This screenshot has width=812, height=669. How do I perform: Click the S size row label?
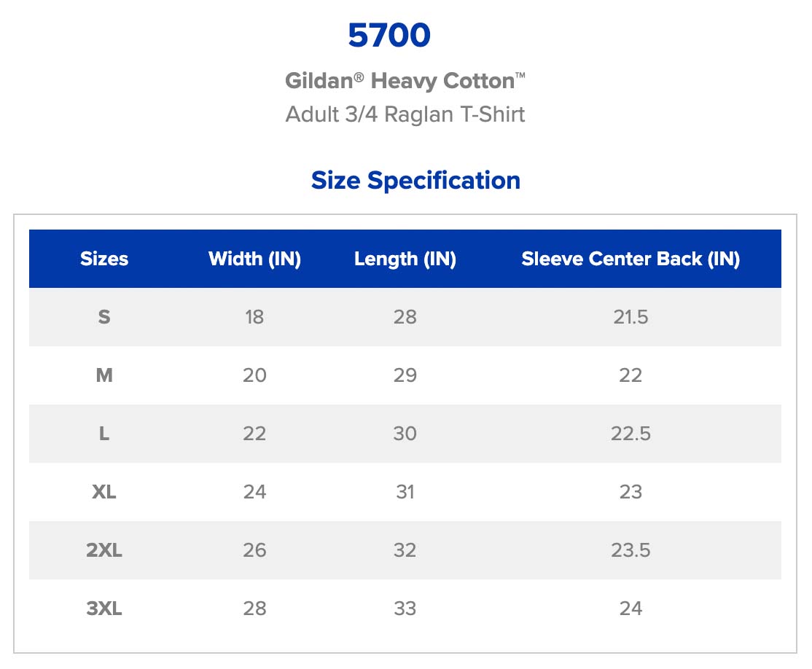(104, 317)
